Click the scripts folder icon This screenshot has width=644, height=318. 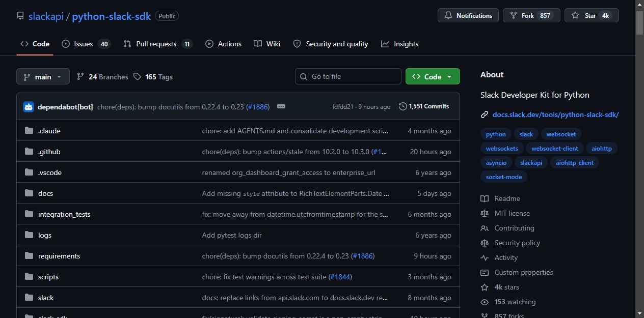tap(29, 277)
